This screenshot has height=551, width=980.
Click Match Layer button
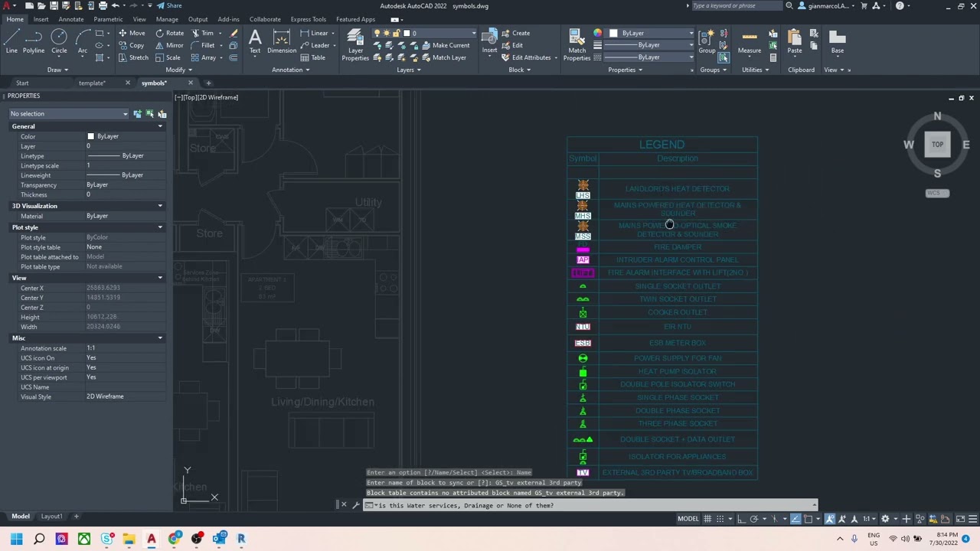[x=443, y=57]
